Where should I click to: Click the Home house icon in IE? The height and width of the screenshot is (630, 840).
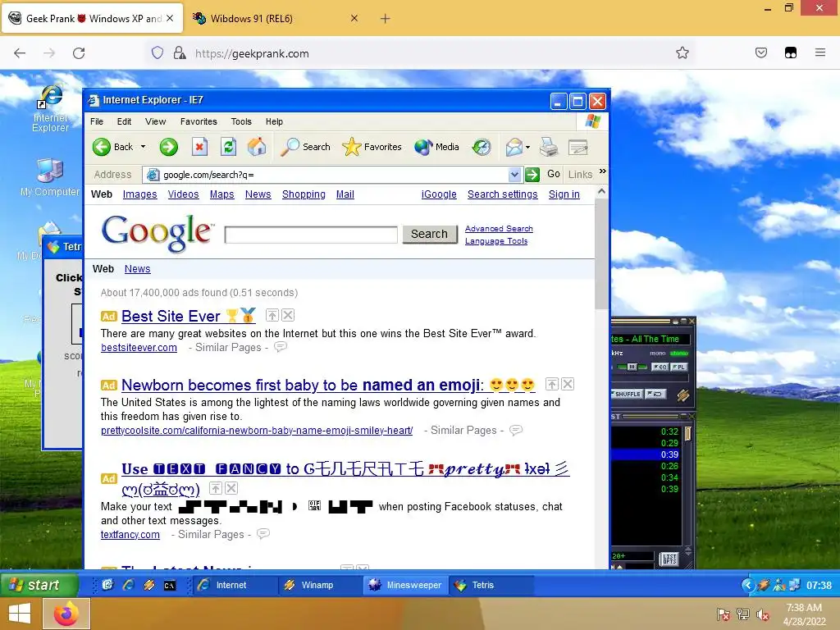tap(257, 147)
